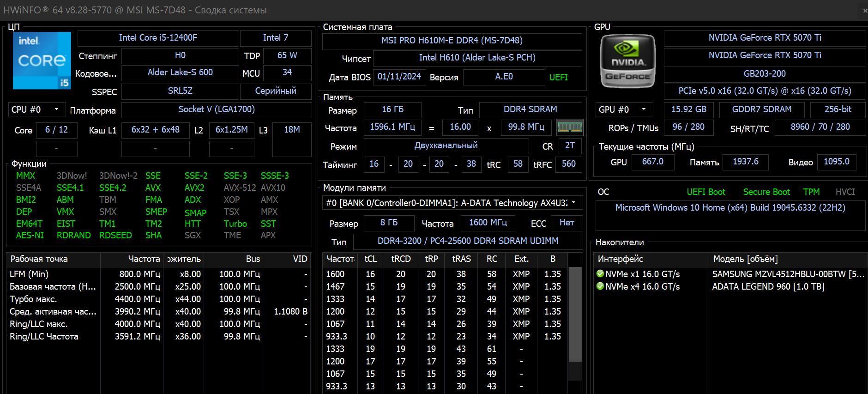Click the Secure Boot status label
The height and width of the screenshot is (394, 868).
766,192
